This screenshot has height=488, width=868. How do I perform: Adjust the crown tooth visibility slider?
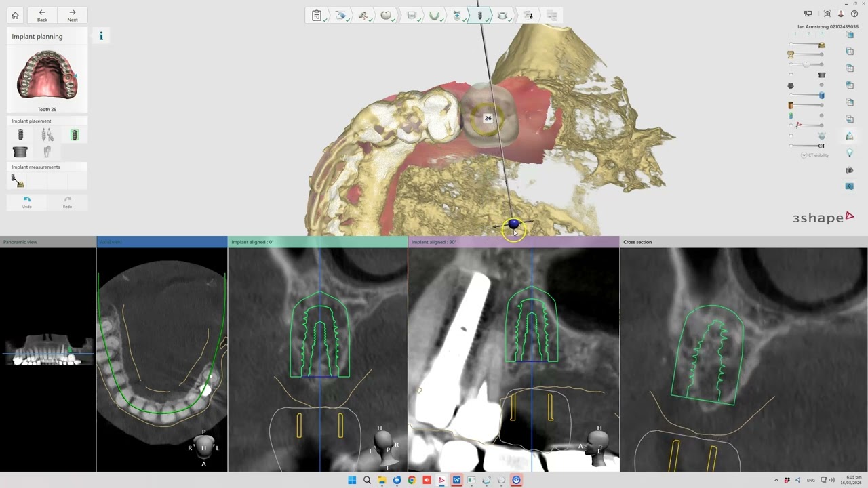(806, 64)
